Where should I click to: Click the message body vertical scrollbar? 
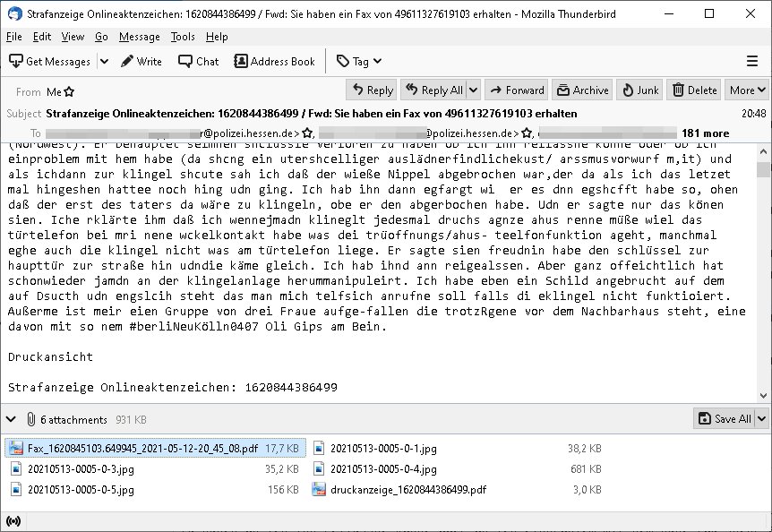(x=763, y=269)
